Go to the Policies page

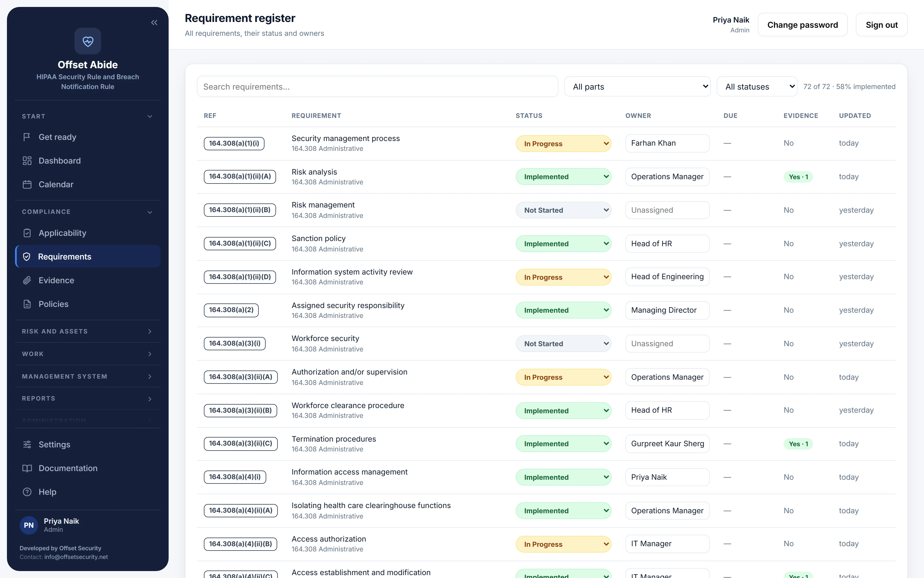click(88, 304)
